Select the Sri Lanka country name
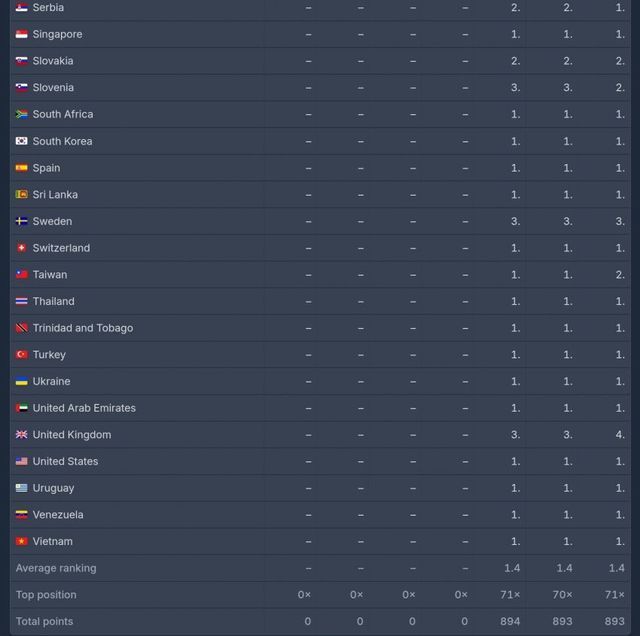 point(55,195)
